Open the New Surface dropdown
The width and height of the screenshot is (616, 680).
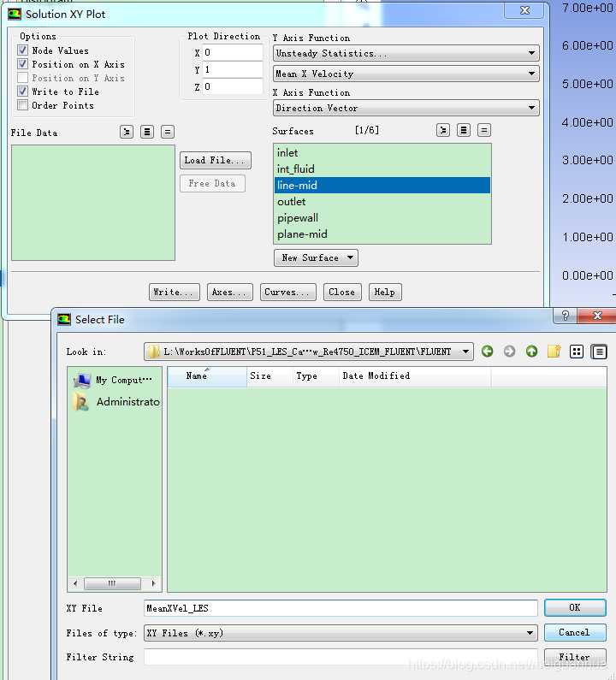316,257
